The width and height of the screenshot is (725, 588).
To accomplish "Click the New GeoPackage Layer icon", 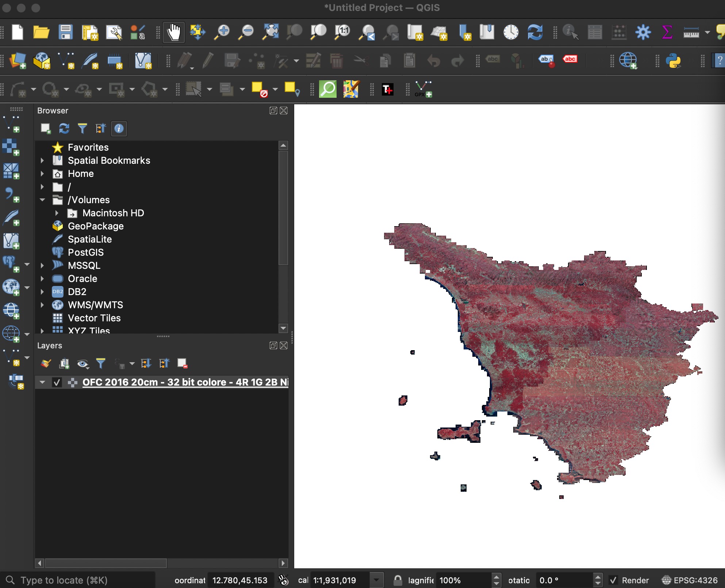I will click(42, 61).
